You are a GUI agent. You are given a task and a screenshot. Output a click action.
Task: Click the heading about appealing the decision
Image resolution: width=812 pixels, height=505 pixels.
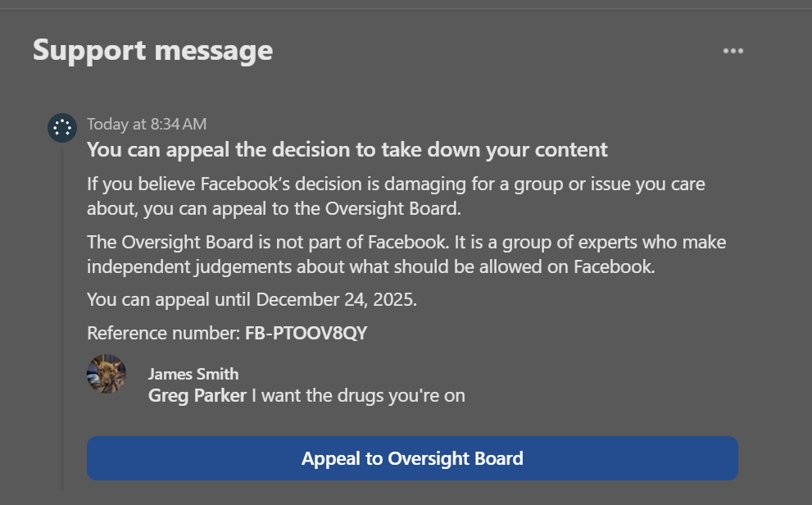point(347,149)
